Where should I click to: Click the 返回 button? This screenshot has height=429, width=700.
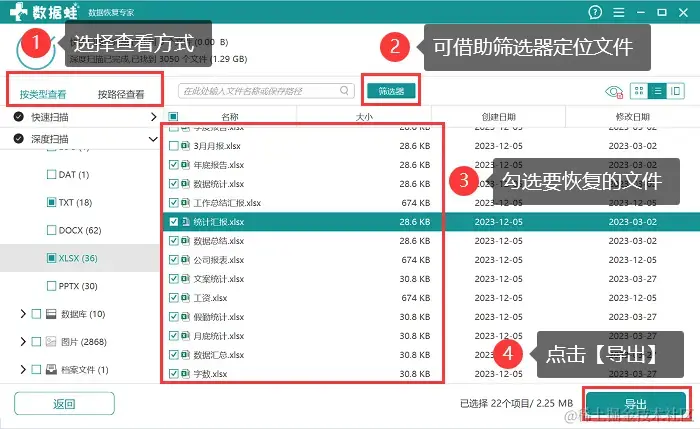[64, 404]
